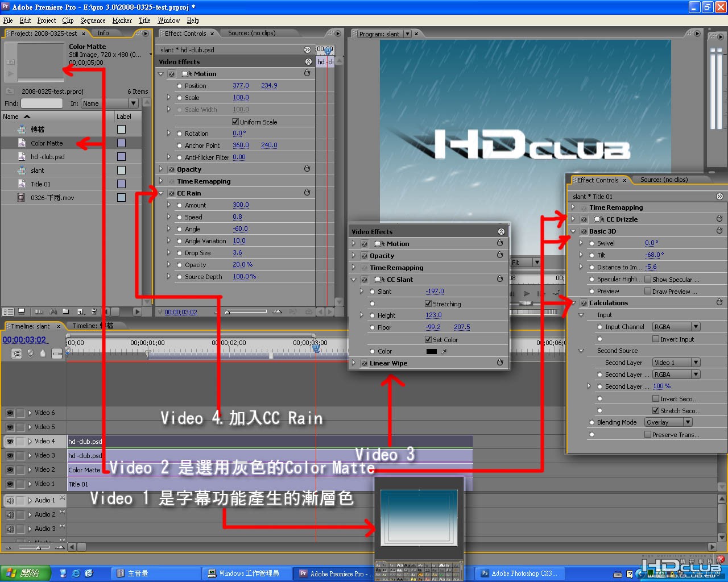The width and height of the screenshot is (728, 582).
Task: Click the Set Unnumbered Marker icon
Action: [43, 354]
